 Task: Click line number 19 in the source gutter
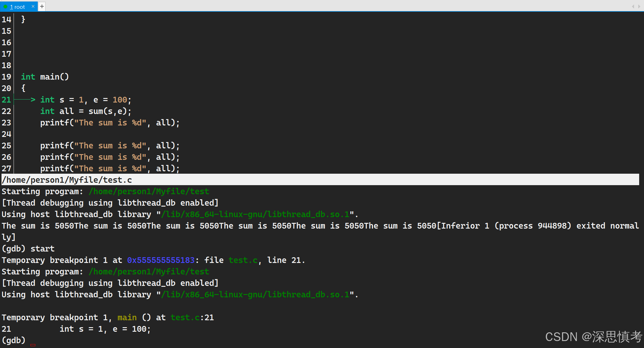(6, 77)
